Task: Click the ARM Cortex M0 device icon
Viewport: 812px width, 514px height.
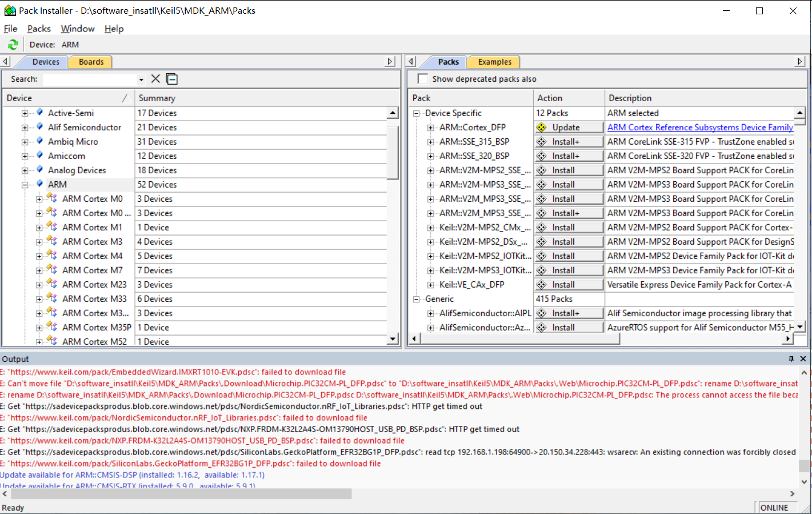Action: (52, 198)
